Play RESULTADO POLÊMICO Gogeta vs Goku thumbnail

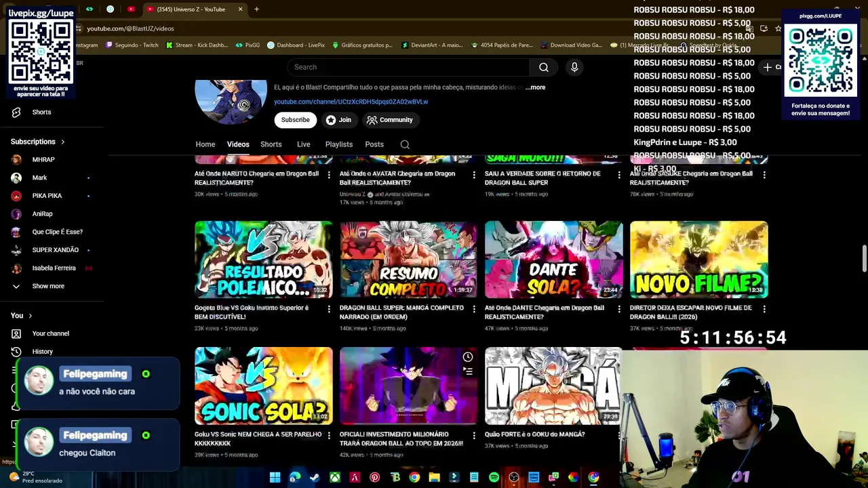pyautogui.click(x=264, y=260)
